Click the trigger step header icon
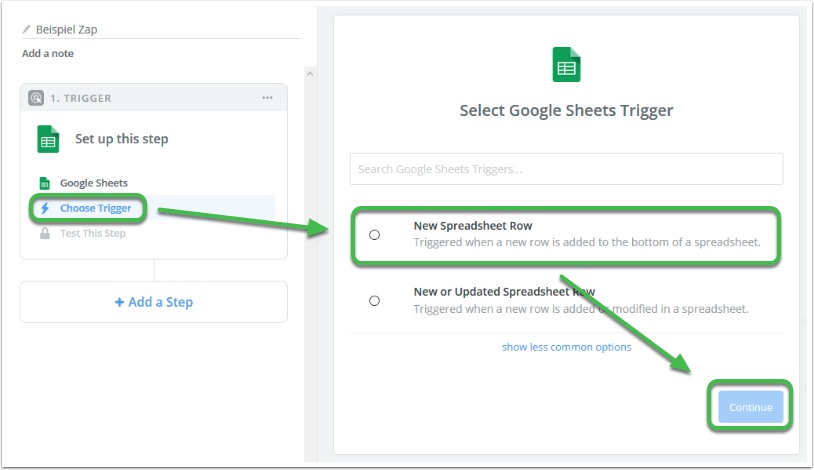This screenshot has width=814, height=470. tap(36, 98)
